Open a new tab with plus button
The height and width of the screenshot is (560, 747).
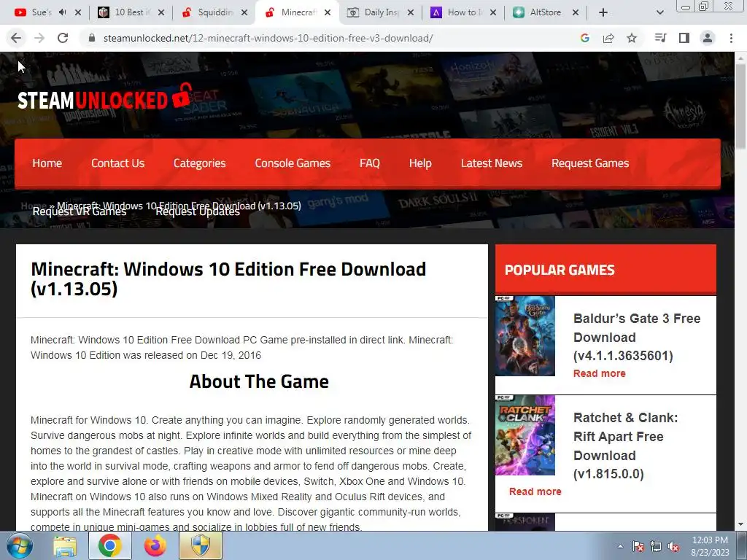(603, 12)
